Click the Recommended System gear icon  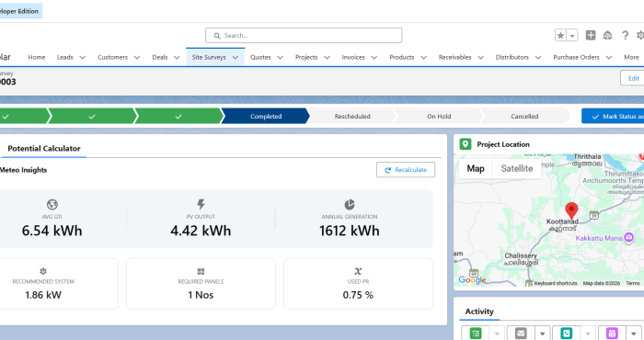[43, 271]
